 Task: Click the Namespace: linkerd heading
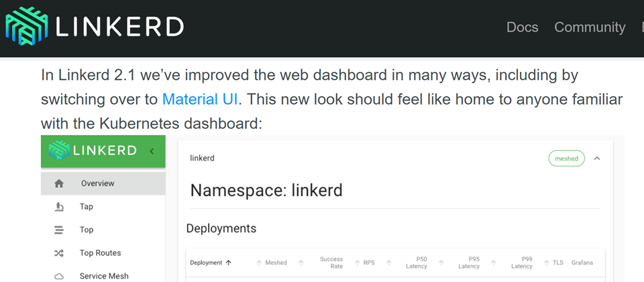266,190
